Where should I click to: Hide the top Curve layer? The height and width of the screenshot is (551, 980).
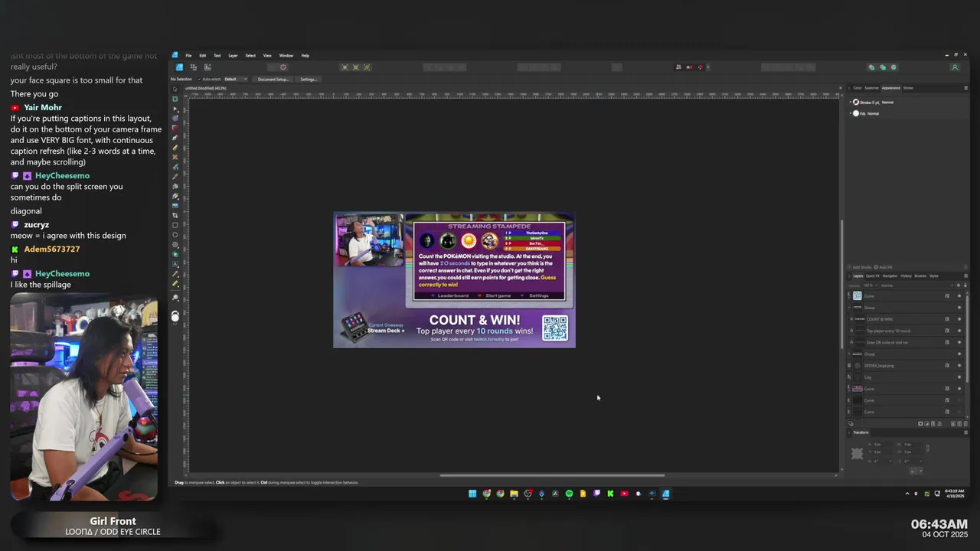pos(959,296)
